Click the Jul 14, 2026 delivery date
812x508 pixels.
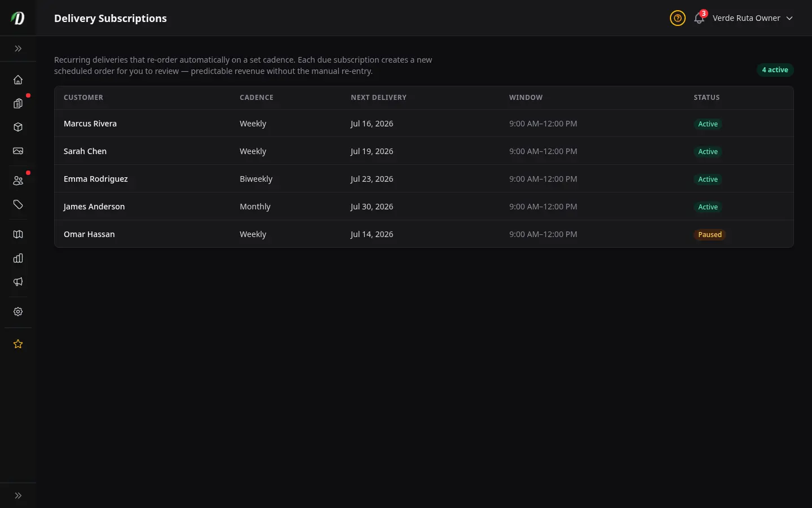click(372, 234)
